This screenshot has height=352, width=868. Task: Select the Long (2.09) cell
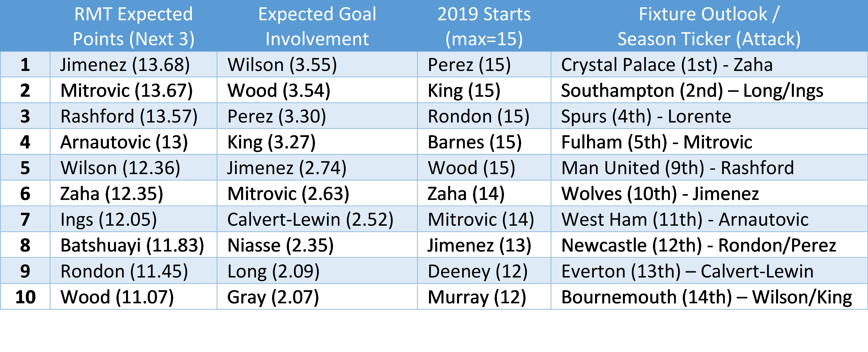[273, 271]
